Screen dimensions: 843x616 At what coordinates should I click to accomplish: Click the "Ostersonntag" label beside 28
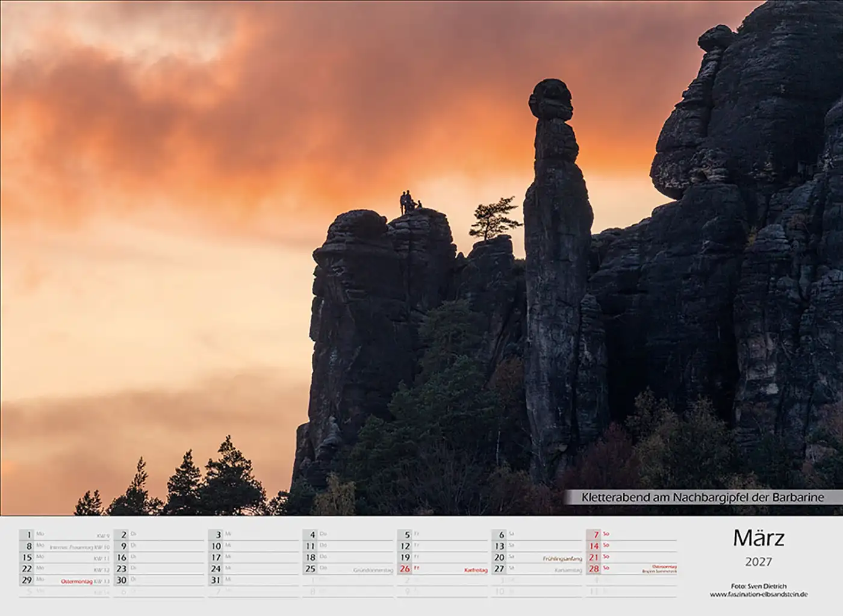665,567
